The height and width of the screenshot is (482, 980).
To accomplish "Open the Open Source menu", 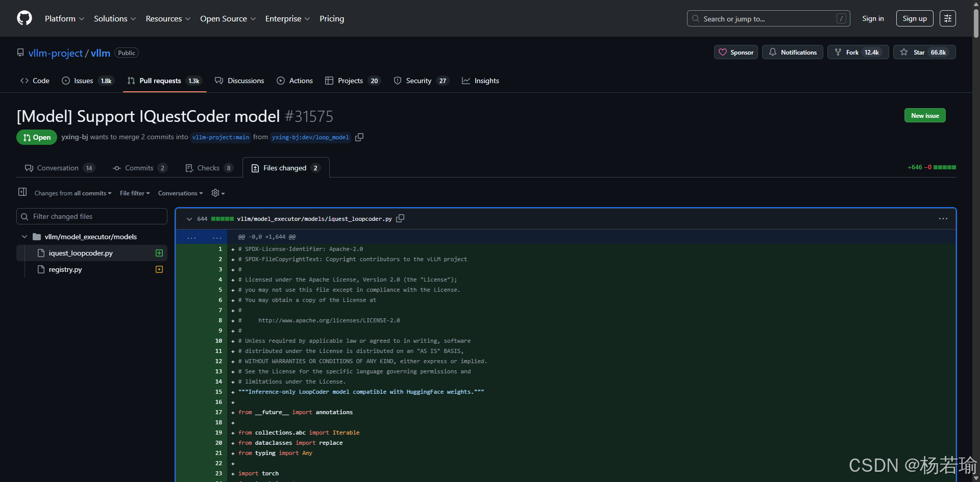I will coord(228,18).
